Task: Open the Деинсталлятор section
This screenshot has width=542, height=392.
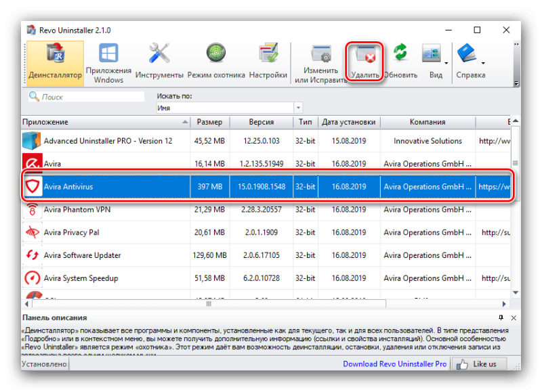Action: [55, 63]
